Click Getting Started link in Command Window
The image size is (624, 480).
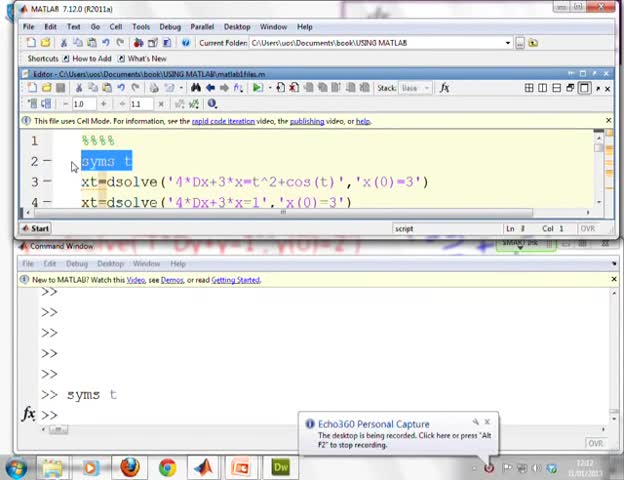(x=236, y=280)
